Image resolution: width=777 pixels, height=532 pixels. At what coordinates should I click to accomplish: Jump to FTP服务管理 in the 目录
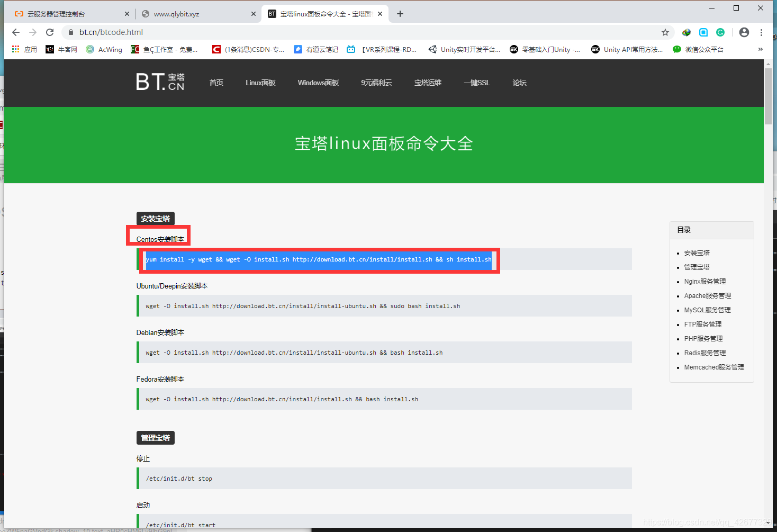pyautogui.click(x=703, y=324)
